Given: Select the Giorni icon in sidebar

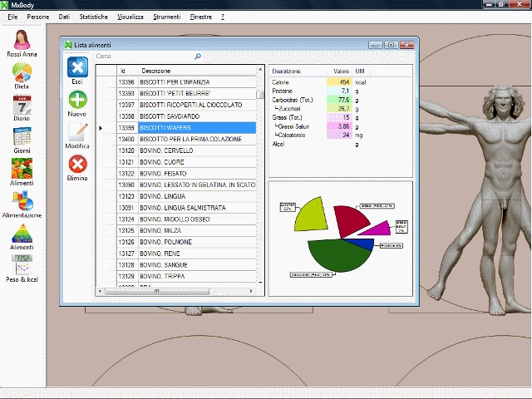Looking at the screenshot, I should pyautogui.click(x=22, y=136).
